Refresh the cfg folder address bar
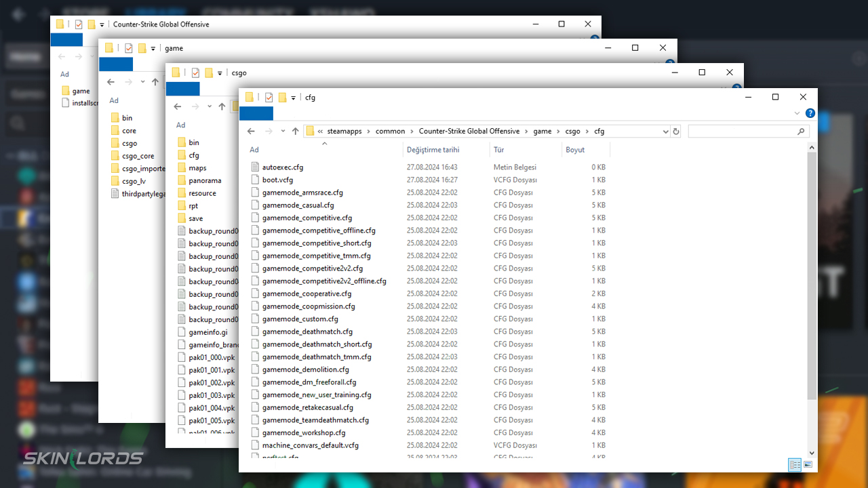The width and height of the screenshot is (868, 488). click(675, 131)
